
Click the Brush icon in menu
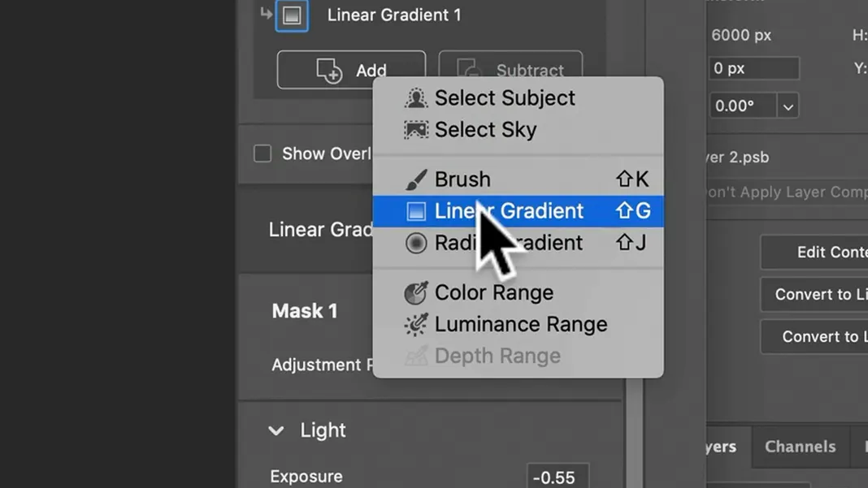[416, 179]
